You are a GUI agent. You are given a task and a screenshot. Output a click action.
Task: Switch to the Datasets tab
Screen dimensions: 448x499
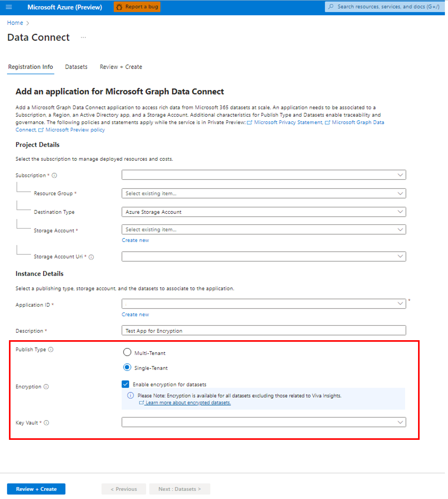76,67
